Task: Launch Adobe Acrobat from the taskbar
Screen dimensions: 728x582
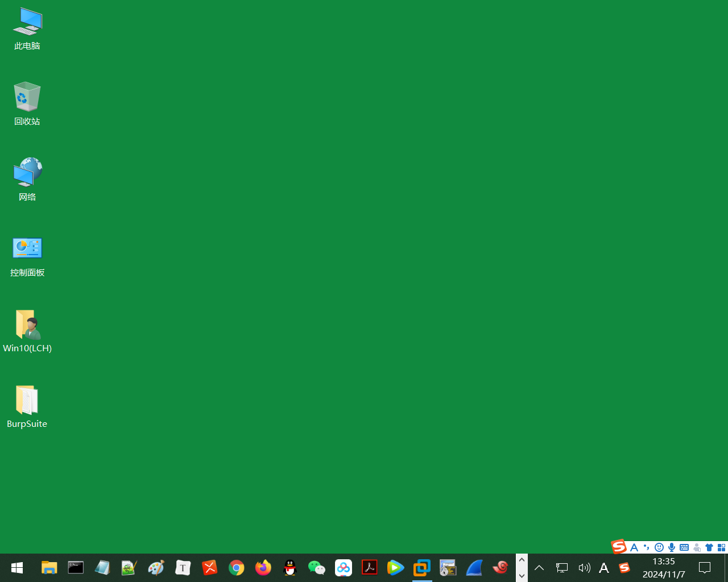Action: [x=370, y=568]
